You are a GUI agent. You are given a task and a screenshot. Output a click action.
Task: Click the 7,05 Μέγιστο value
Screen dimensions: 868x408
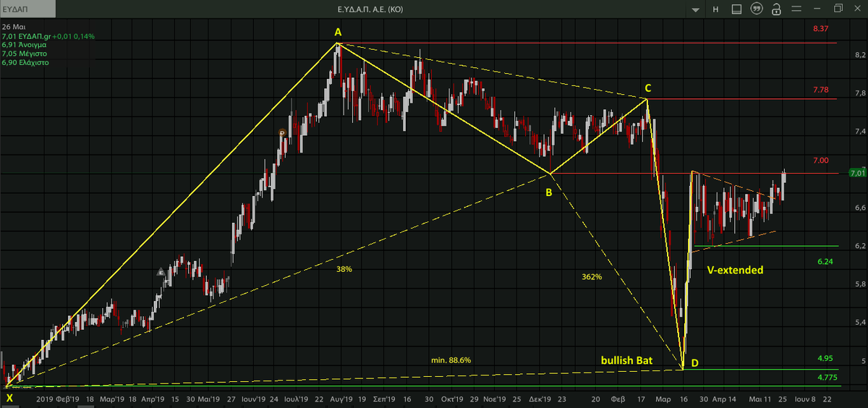[x=24, y=53]
